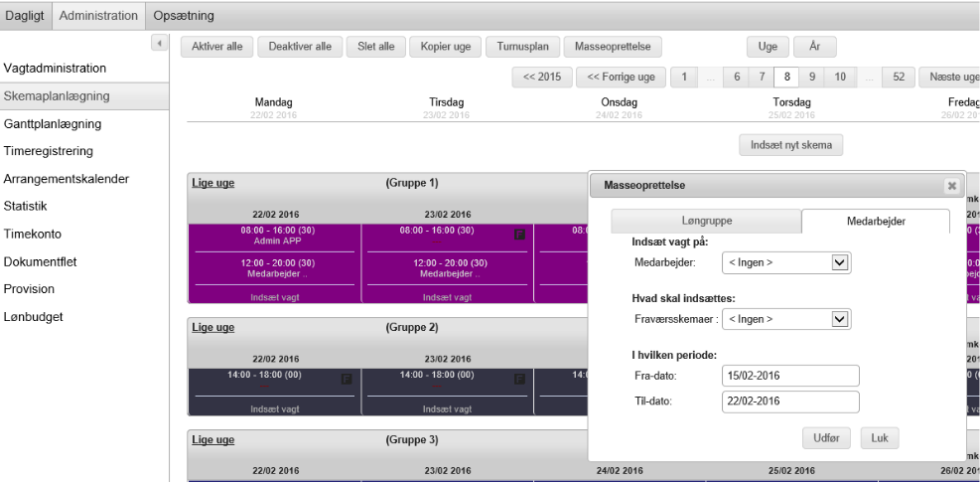Click the Til-dato date field
Image resolution: width=980 pixels, height=483 pixels.
(x=789, y=402)
